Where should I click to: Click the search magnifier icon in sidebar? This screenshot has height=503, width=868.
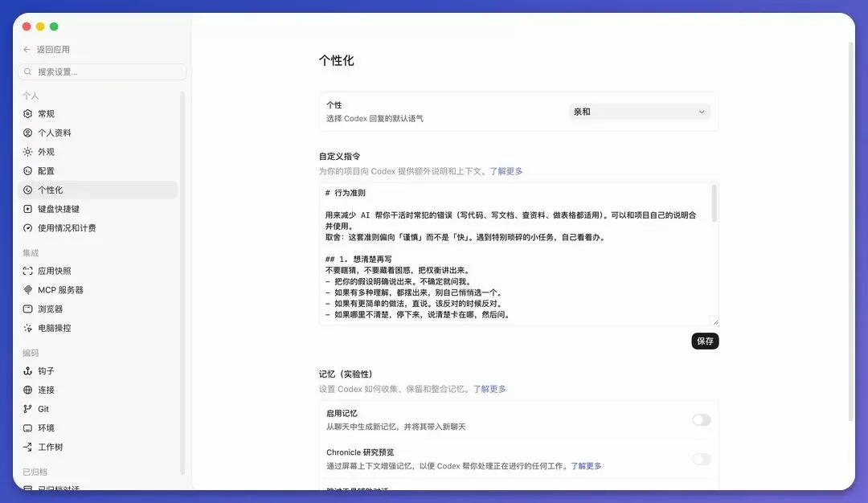click(x=27, y=72)
